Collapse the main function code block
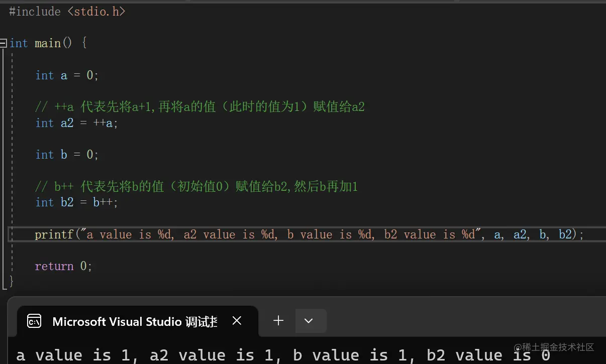 pyautogui.click(x=3, y=43)
